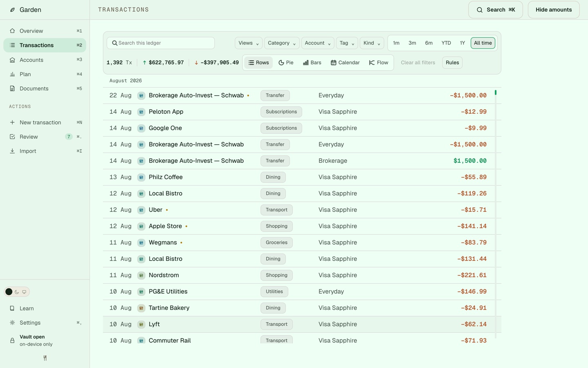Click the August 2026 group header
This screenshot has height=368, width=588.
(126, 81)
